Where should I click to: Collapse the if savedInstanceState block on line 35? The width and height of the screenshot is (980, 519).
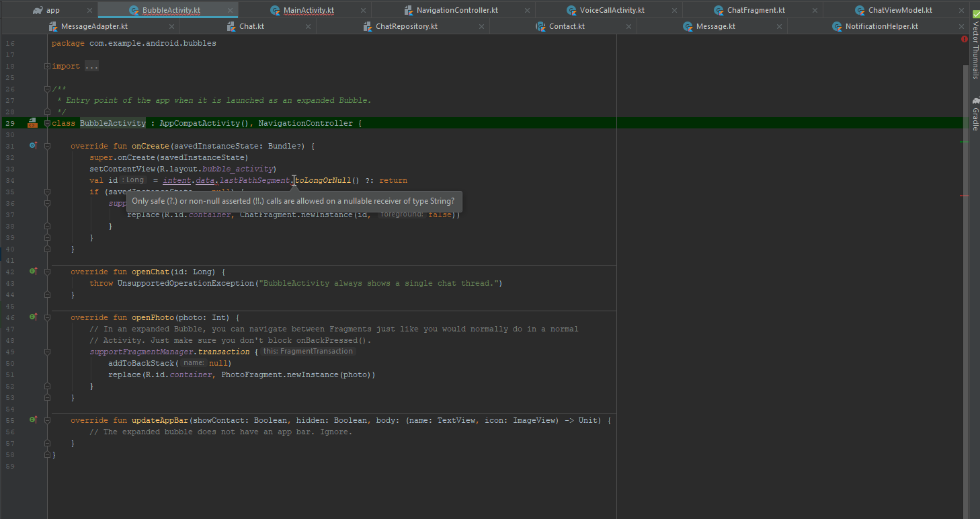pos(47,192)
